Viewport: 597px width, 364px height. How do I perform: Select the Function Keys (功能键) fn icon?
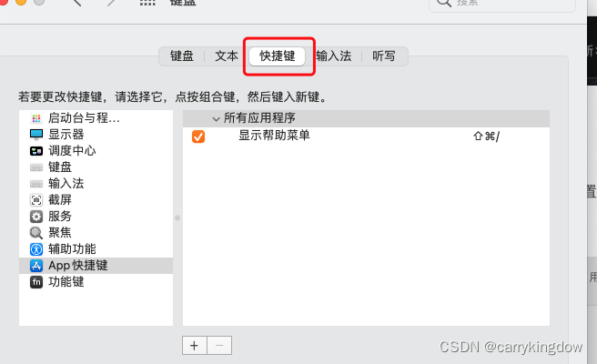pyautogui.click(x=36, y=282)
